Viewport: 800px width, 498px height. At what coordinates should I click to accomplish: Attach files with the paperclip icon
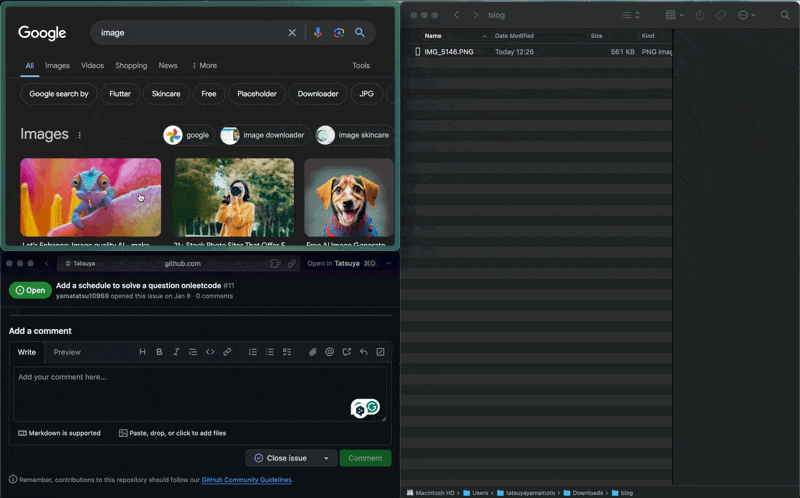click(x=313, y=352)
